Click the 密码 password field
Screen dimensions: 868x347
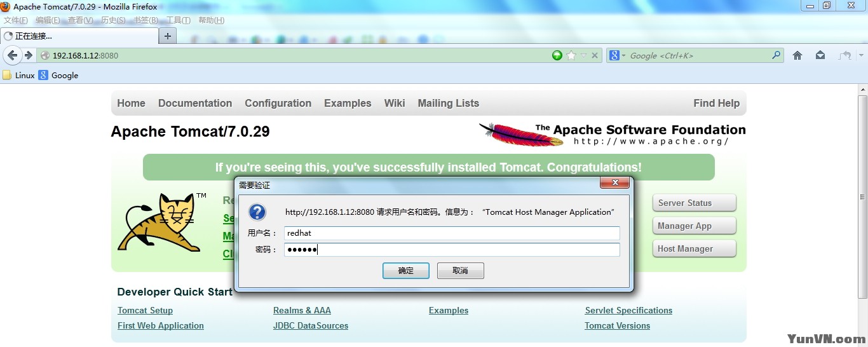click(x=451, y=250)
